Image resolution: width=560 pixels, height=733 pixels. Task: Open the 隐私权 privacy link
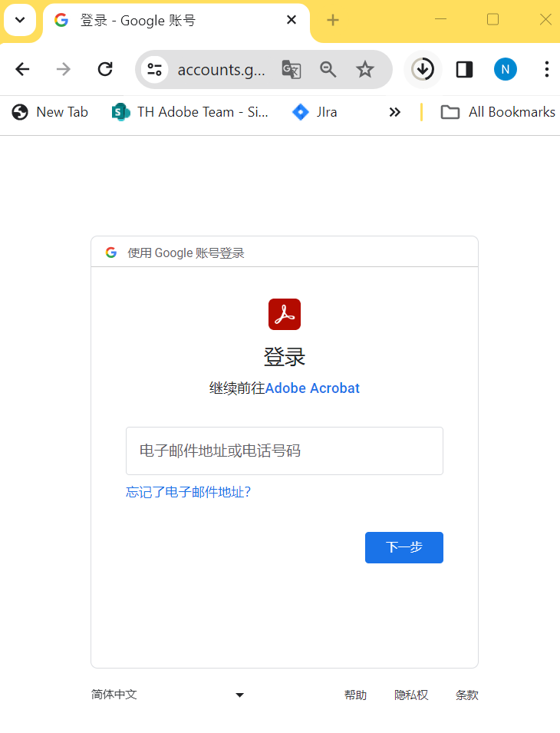411,695
